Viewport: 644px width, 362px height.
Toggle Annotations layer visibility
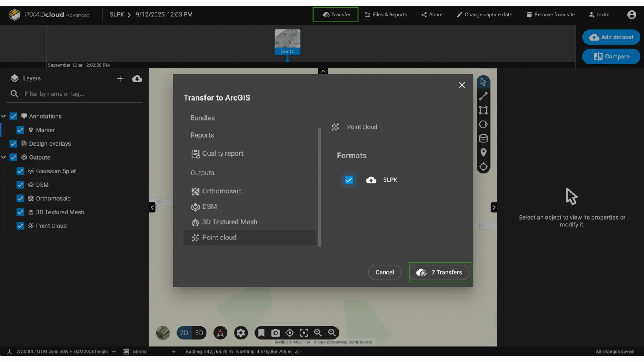pos(13,116)
